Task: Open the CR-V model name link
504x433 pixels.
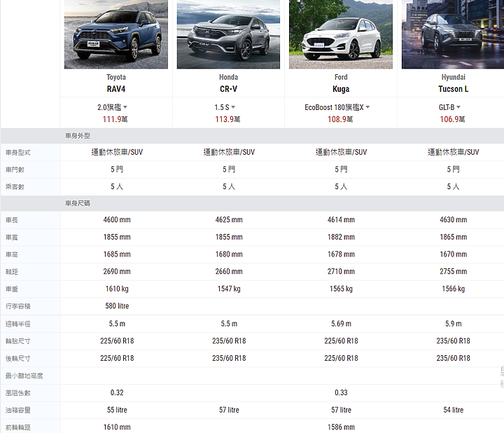Action: pos(228,89)
